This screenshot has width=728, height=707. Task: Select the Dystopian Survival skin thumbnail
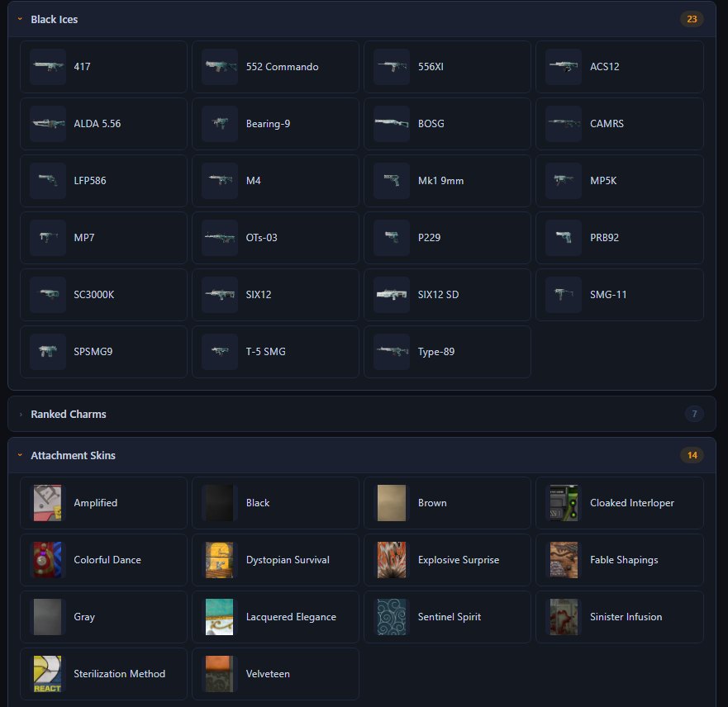219,560
